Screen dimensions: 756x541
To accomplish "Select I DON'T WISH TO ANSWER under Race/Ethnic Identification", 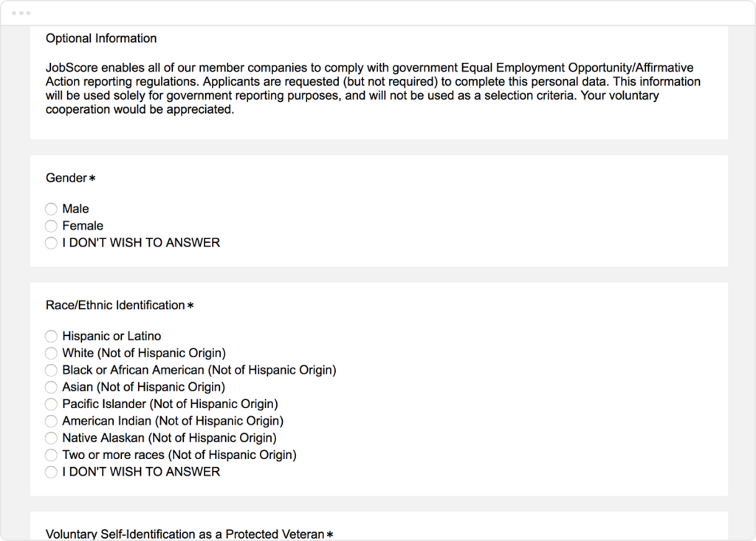I will (x=51, y=472).
